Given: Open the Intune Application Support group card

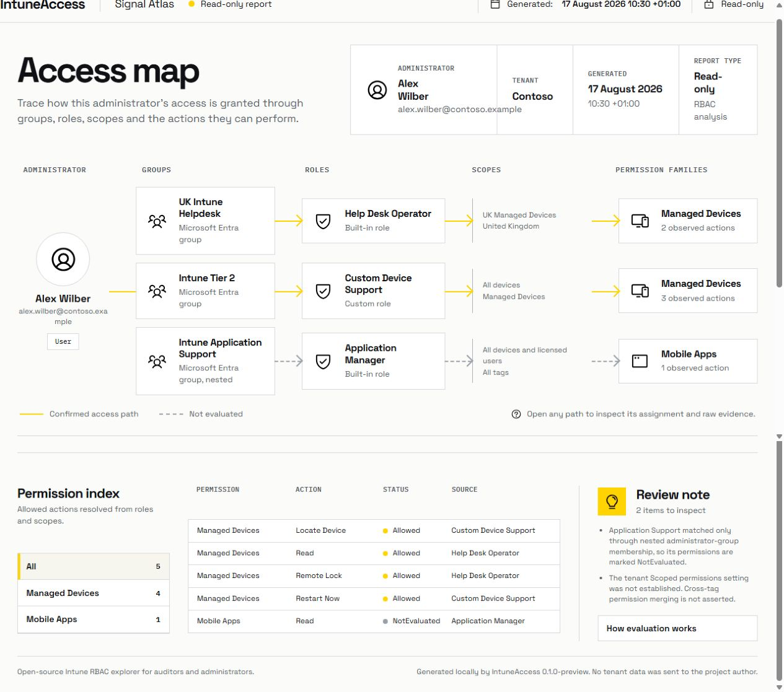Looking at the screenshot, I should coord(205,361).
